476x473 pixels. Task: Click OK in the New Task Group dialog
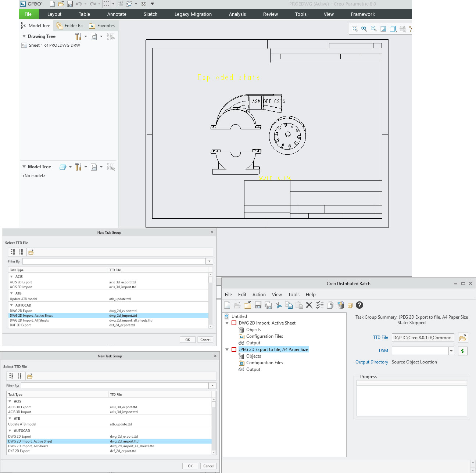(187, 339)
